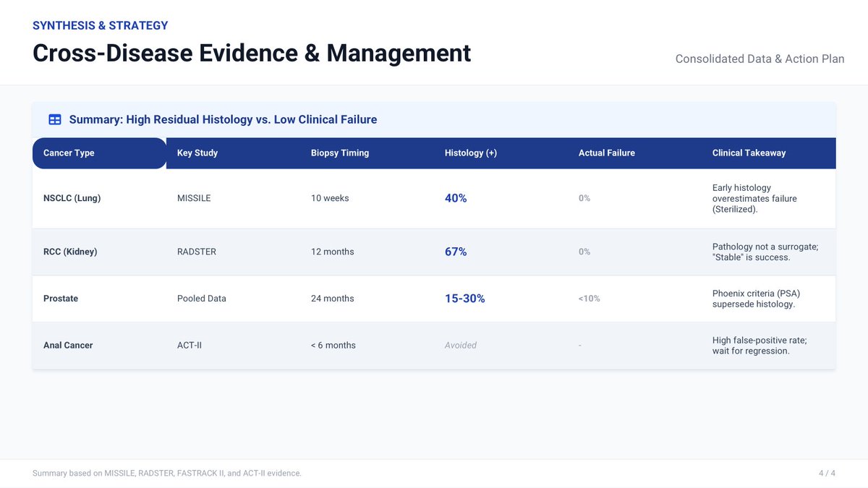This screenshot has width=868, height=488.
Task: Select the 'Clinical Takeaway' column header
Action: [x=769, y=153]
